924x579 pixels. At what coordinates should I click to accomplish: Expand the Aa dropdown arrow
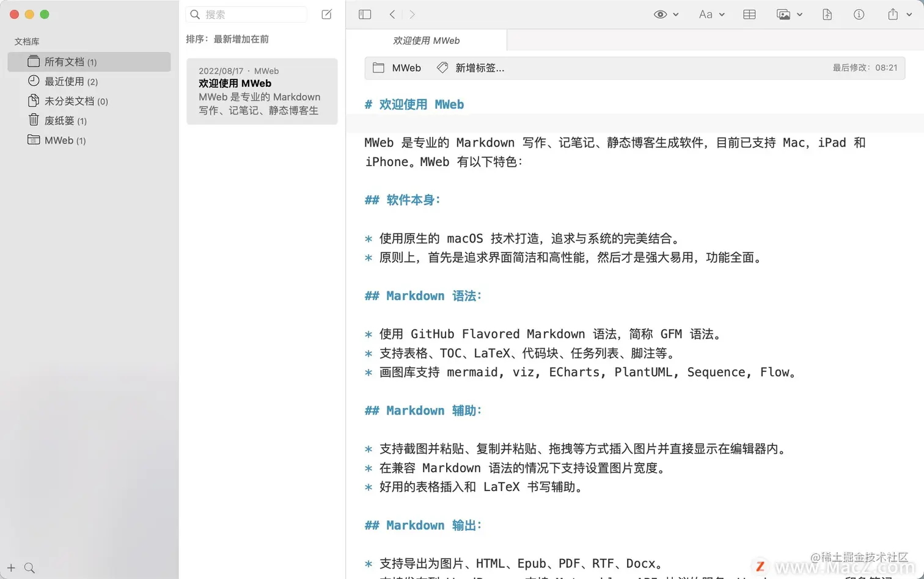(x=722, y=15)
